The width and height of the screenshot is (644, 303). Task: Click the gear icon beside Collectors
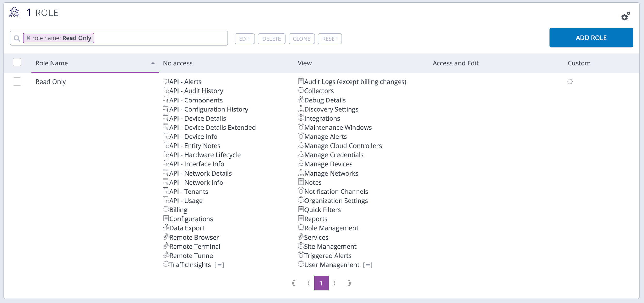coord(301,91)
